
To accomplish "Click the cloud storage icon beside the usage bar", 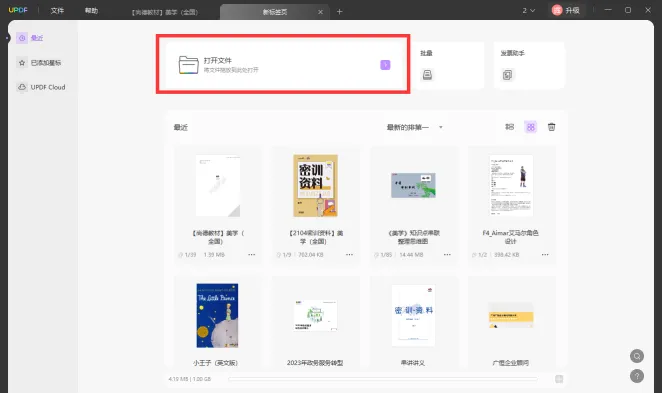I will point(559,379).
